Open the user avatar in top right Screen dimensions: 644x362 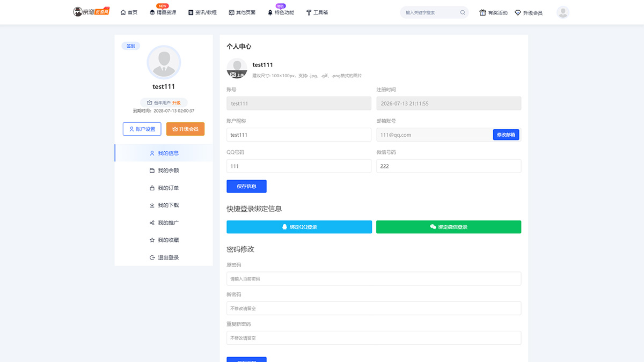[x=563, y=12]
